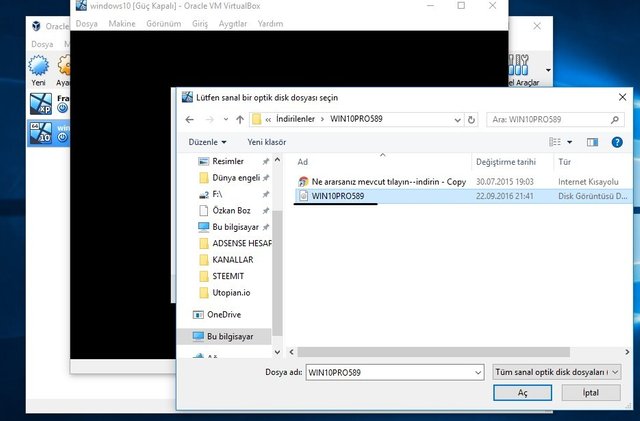Screen dimensions: 640x421
Task: Open the 'Tüm sanal optik disk dosyaları' filter
Action: coord(557,372)
